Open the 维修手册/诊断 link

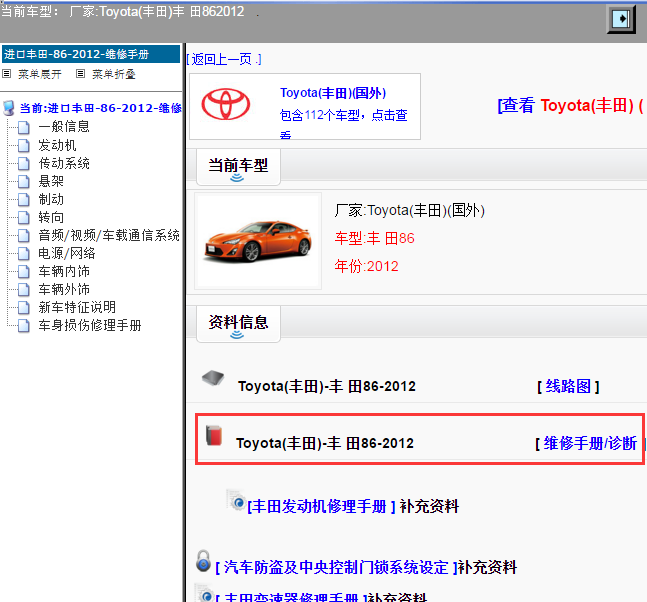(x=588, y=444)
